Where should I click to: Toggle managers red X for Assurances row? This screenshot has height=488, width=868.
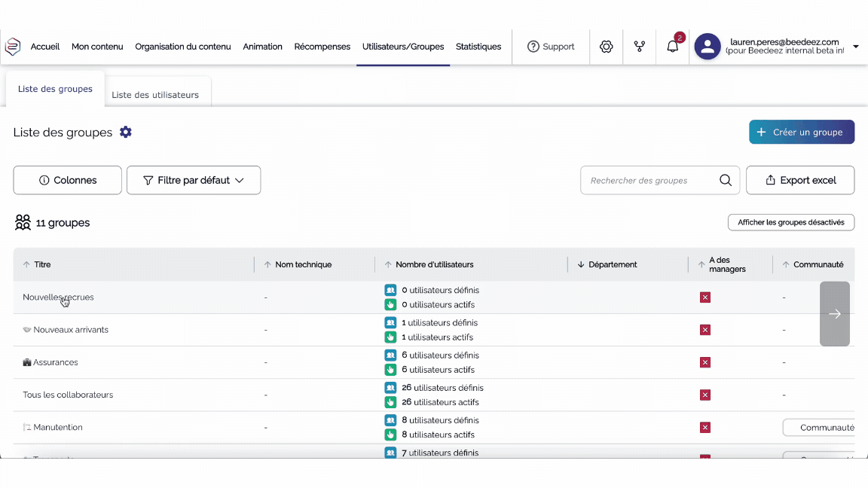(x=705, y=362)
